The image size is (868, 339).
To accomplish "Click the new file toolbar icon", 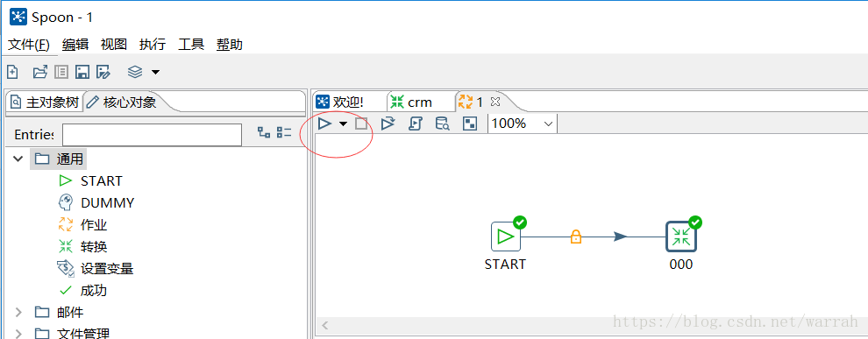I will click(12, 72).
